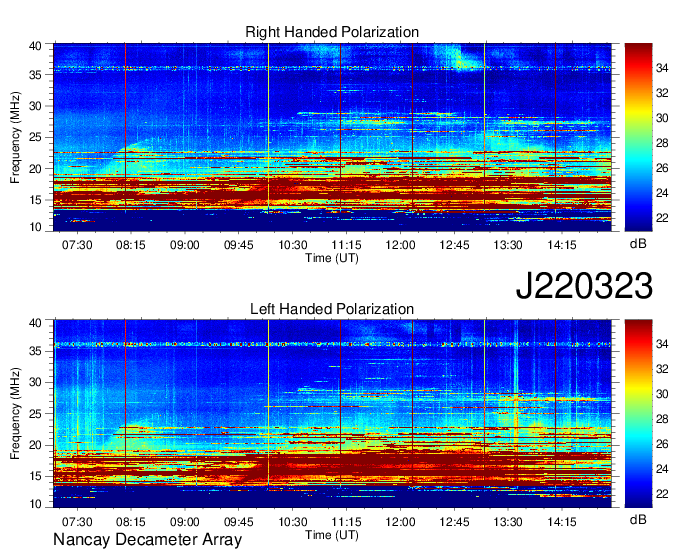Select the J220323 observation label

584,286
